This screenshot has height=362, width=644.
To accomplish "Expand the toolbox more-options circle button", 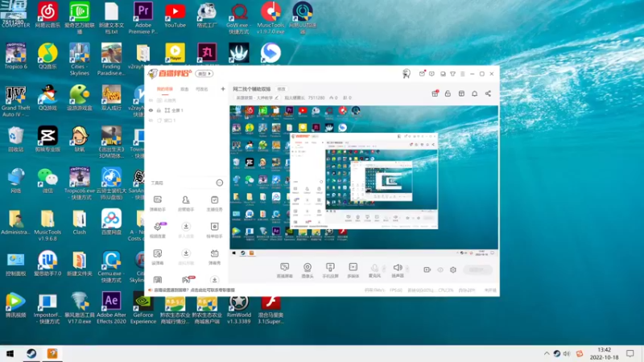I will coord(220,183).
